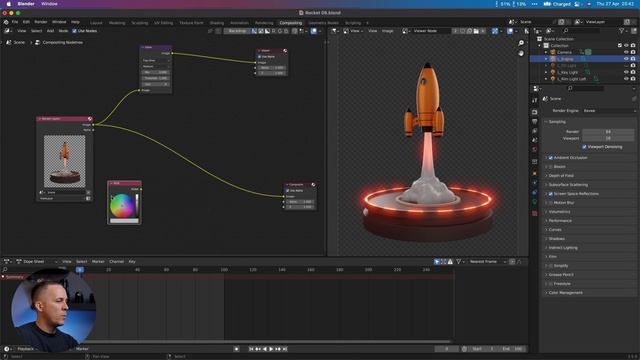Disable the Ambient Occlusion checkbox

[551, 158]
